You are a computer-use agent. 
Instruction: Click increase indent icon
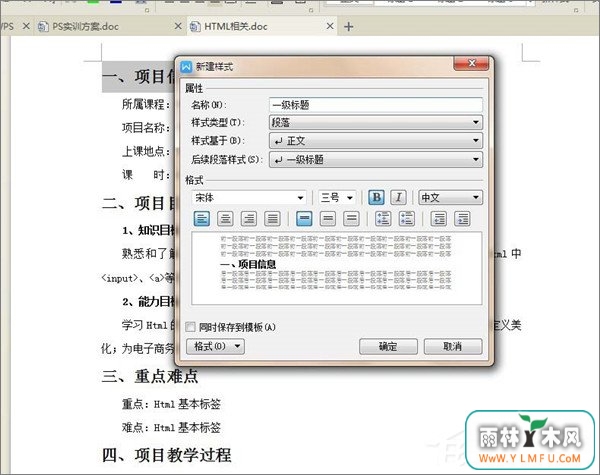[x=462, y=219]
